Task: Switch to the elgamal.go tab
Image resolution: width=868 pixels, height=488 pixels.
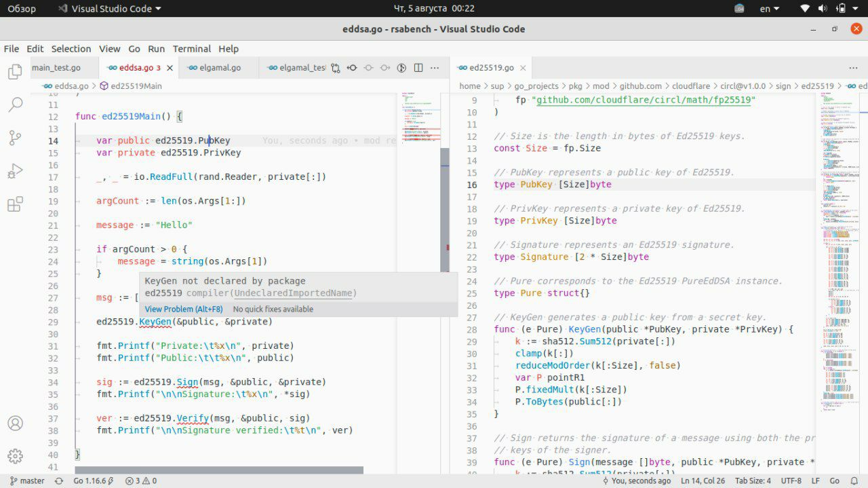Action: coord(214,68)
